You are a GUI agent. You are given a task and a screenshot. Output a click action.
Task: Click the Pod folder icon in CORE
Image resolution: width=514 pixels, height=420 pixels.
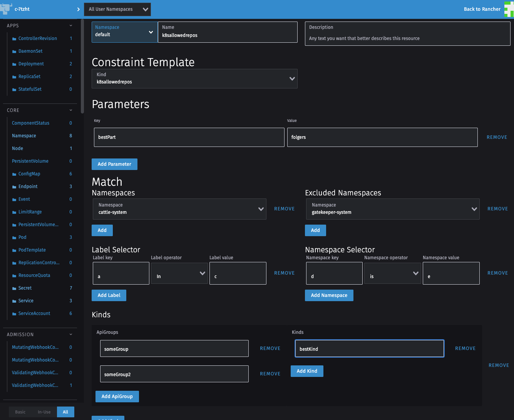(x=13, y=237)
